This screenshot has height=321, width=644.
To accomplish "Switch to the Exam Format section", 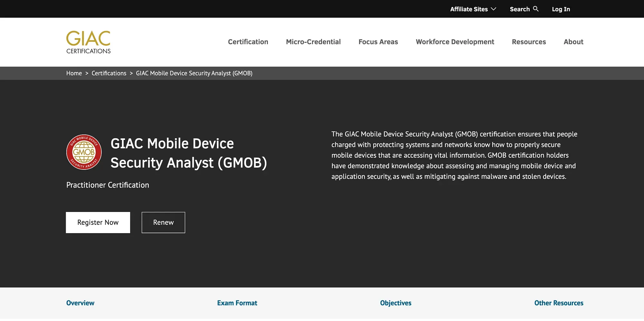I will (237, 303).
